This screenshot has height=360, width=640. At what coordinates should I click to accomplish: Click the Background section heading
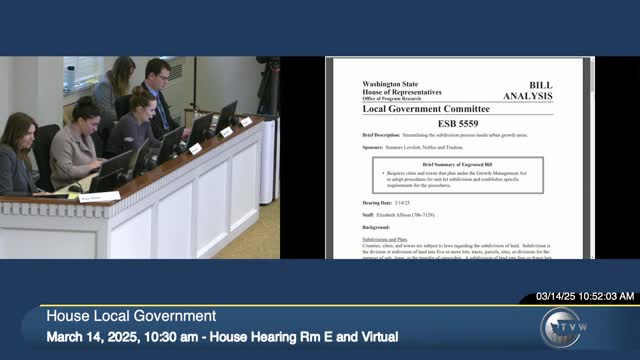coord(376,227)
